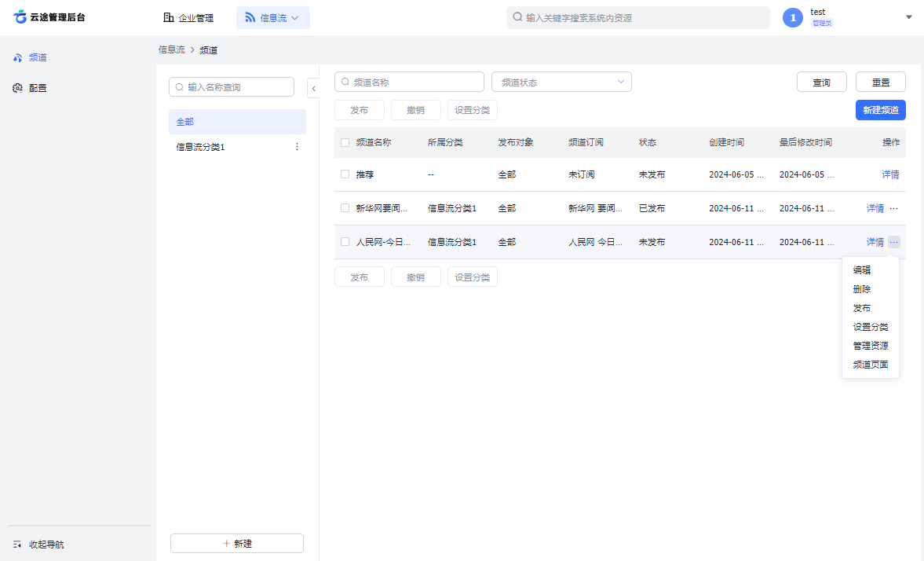The width and height of the screenshot is (924, 561).
Task: Open the 频道状态 dropdown
Action: coord(561,82)
